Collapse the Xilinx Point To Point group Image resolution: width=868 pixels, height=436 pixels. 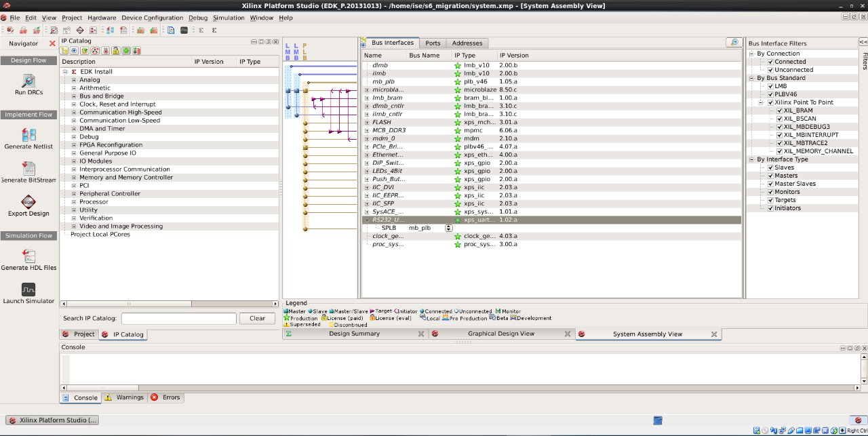pos(761,102)
